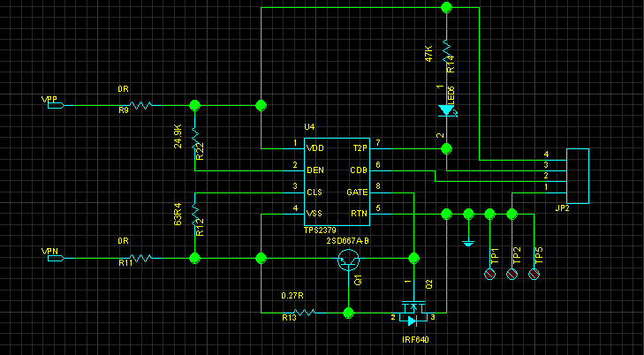Select the VPN port symbol
Image resolution: width=644 pixels, height=355 pixels.
[56, 258]
